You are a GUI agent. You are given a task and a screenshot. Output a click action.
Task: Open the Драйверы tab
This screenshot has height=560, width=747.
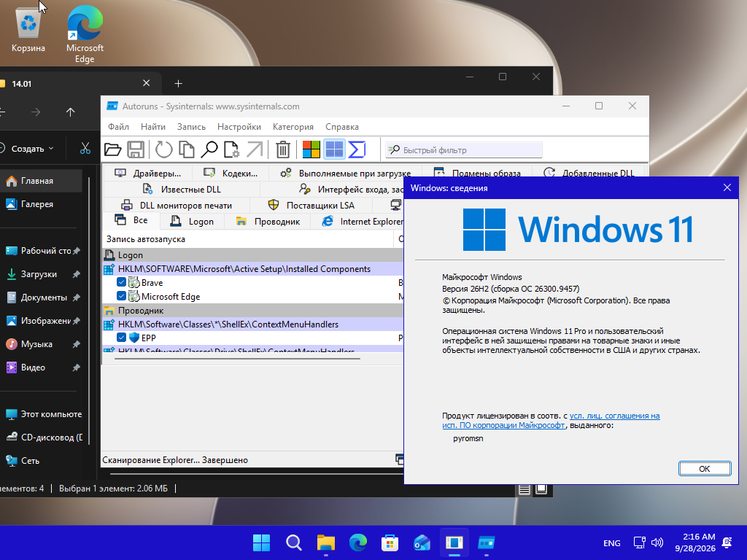tap(148, 174)
